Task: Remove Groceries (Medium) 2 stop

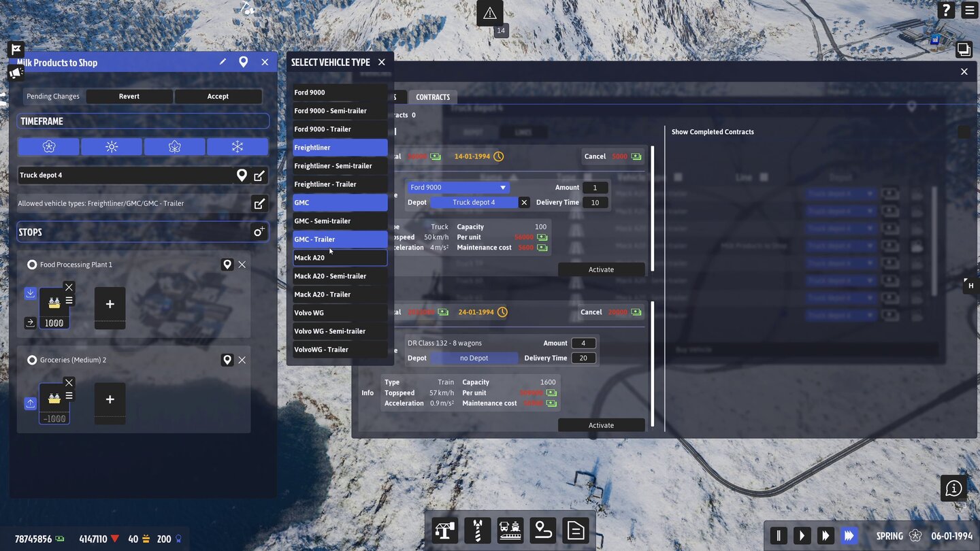Action: [x=242, y=360]
